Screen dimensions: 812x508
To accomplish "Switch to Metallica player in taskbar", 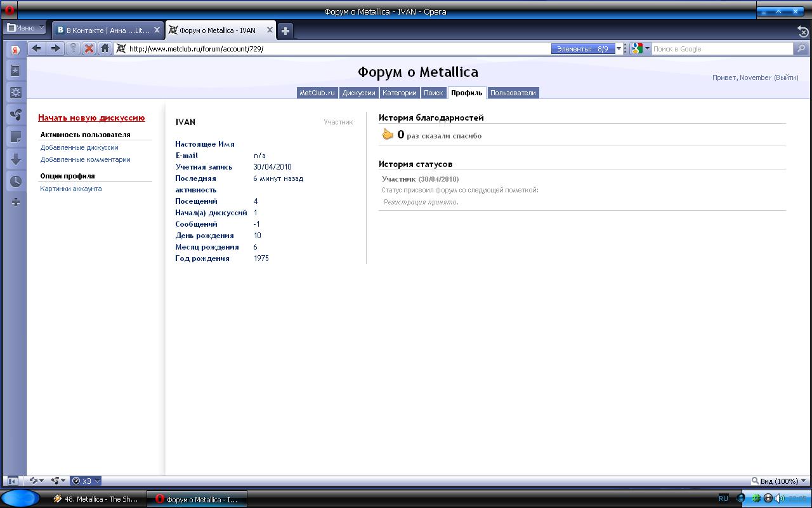I will point(96,499).
